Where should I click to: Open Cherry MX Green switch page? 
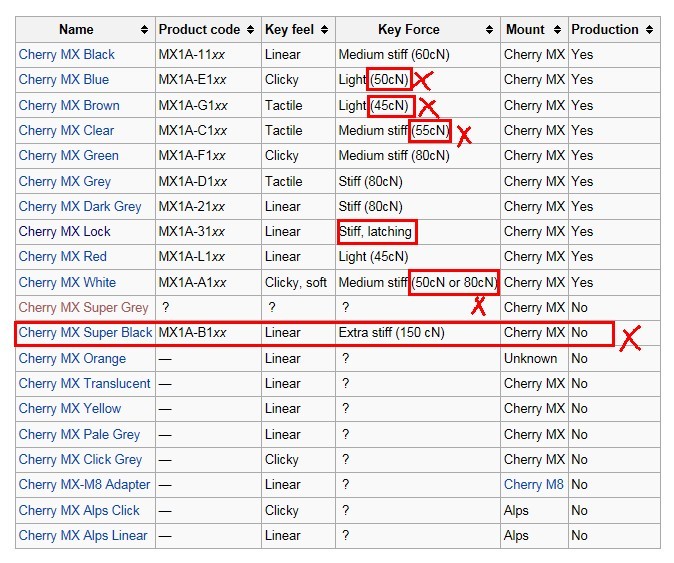tap(69, 155)
